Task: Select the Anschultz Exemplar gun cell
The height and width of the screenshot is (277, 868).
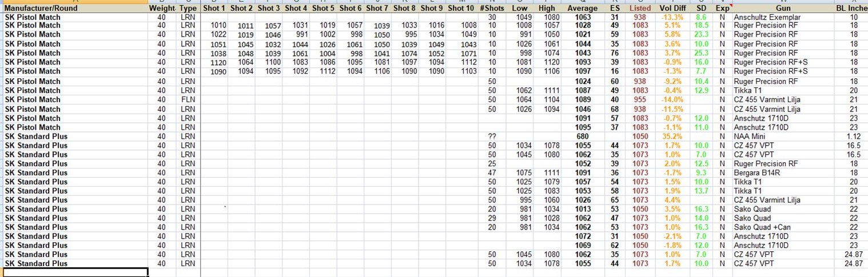Action: click(766, 17)
